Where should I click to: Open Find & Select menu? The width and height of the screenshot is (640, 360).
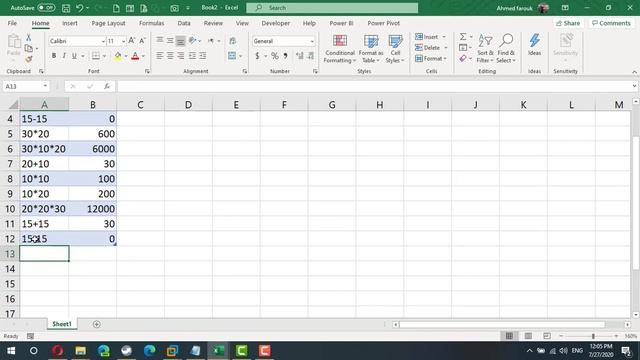click(506, 49)
